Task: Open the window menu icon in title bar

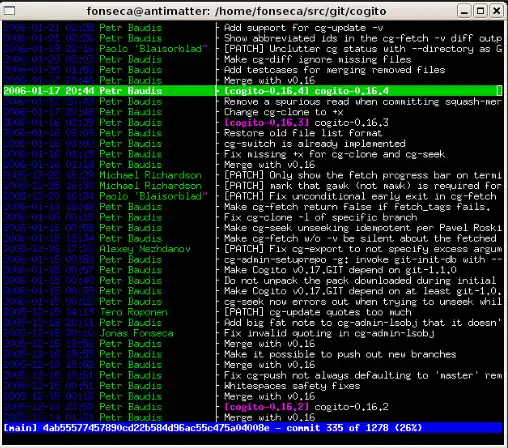Action: pos(9,11)
